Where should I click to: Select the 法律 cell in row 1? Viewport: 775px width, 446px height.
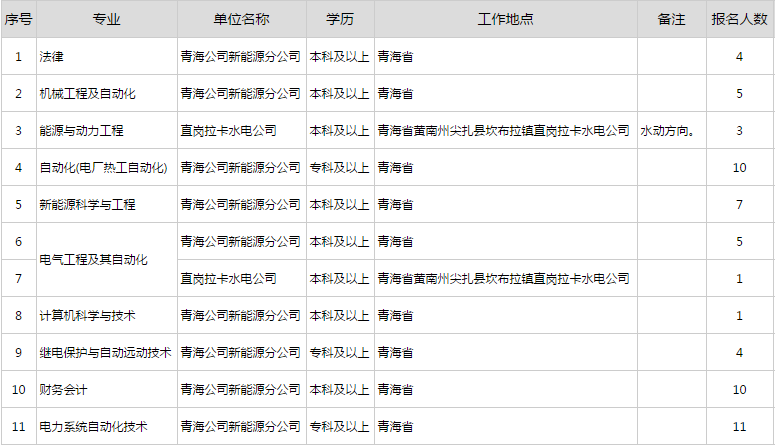pos(50,57)
